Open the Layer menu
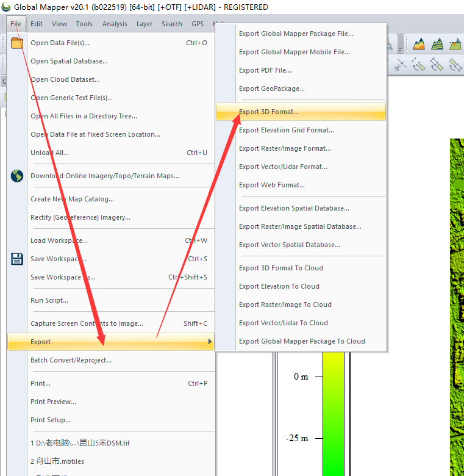This screenshot has width=464, height=476. [145, 24]
